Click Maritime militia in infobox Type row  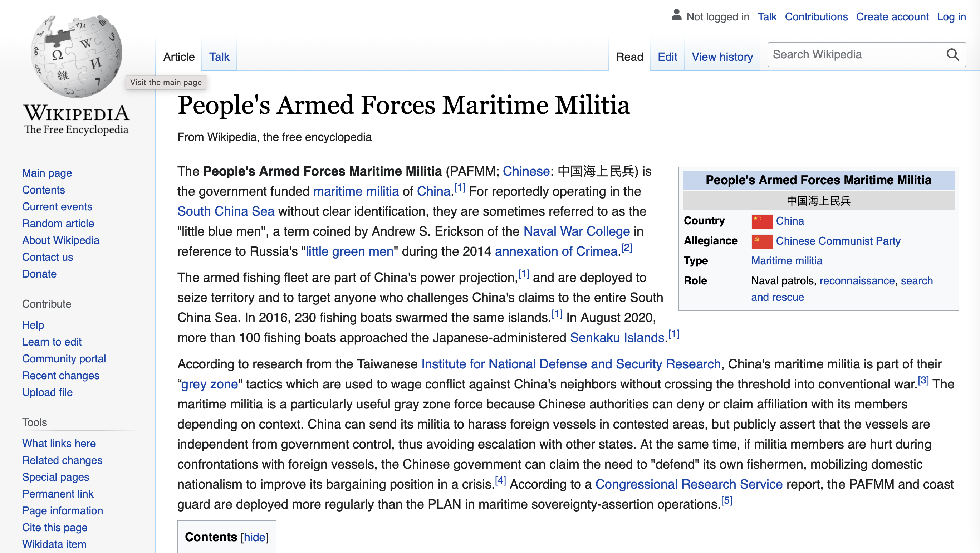(787, 261)
